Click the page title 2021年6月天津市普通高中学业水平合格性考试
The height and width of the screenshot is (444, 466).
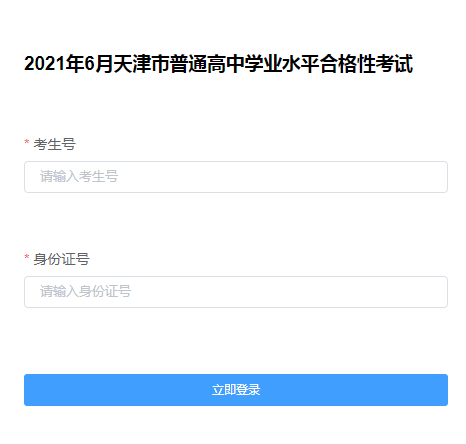[219, 64]
